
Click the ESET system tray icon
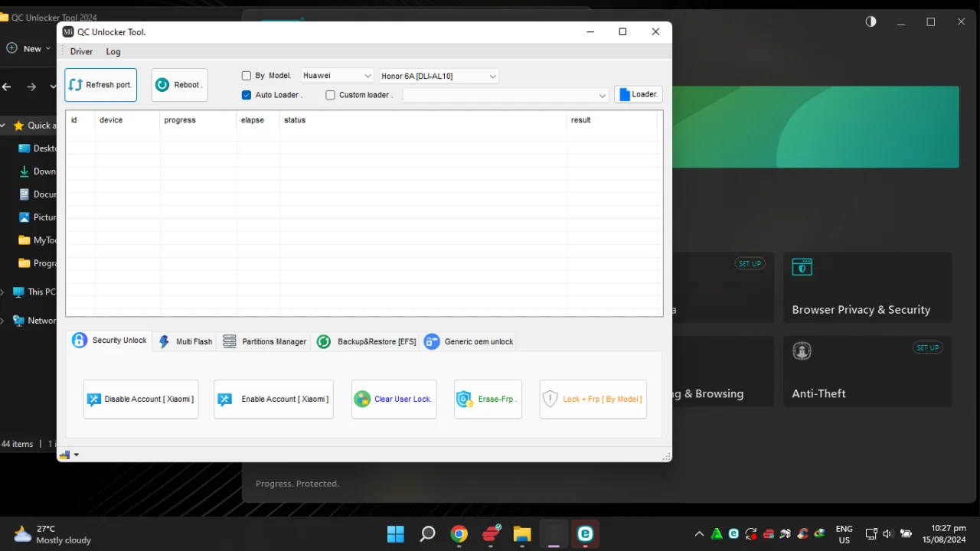[734, 534]
